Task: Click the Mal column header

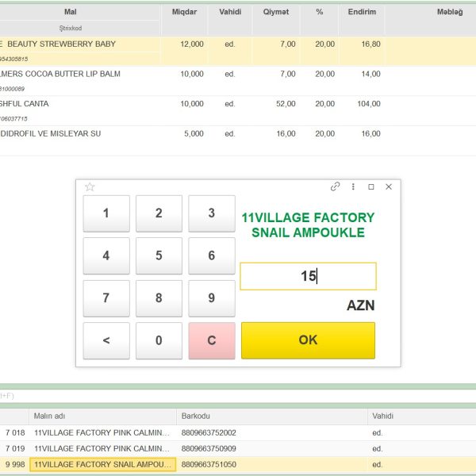Action: pos(71,12)
